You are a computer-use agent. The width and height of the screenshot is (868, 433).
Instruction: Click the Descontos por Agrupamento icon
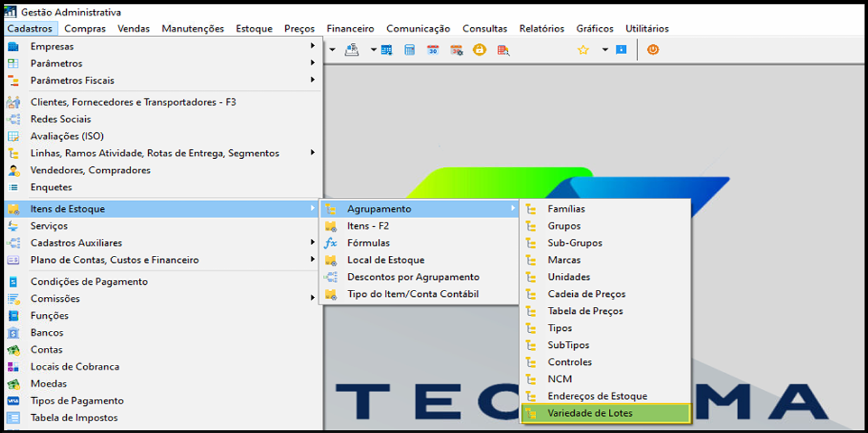(x=331, y=277)
